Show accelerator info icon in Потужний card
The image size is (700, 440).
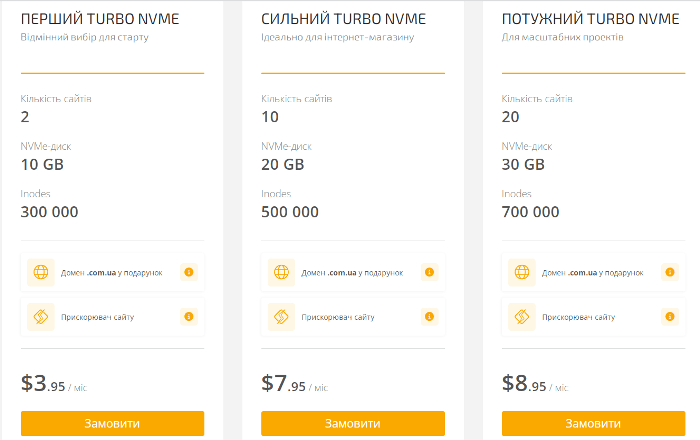670,317
